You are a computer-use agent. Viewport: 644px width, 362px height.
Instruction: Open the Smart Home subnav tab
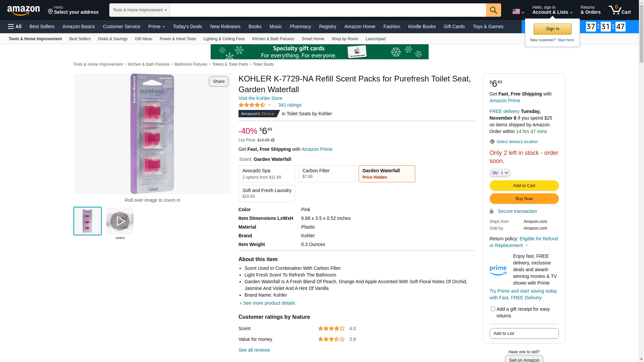tap(313, 39)
